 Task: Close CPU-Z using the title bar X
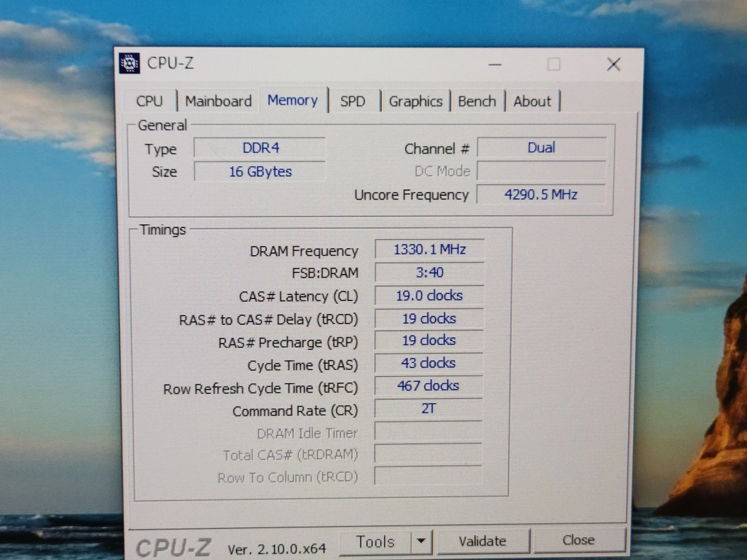click(x=613, y=64)
